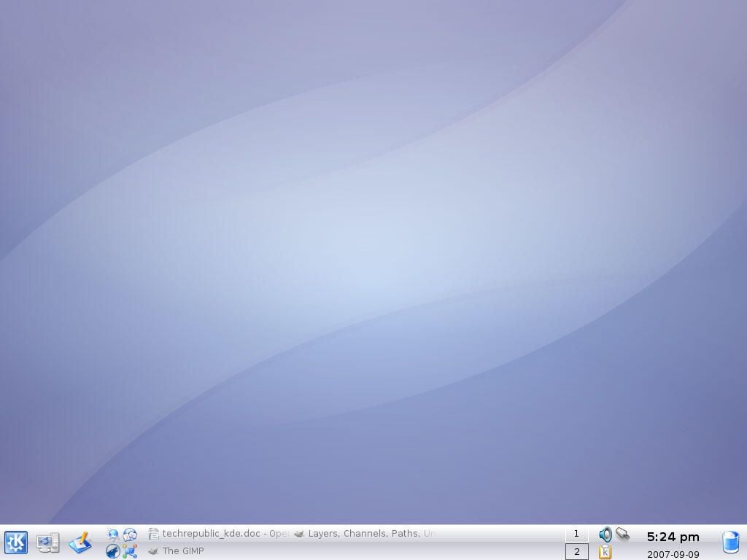Launch the wolf browser quick launcher icon
The image size is (747, 560).
click(x=112, y=551)
